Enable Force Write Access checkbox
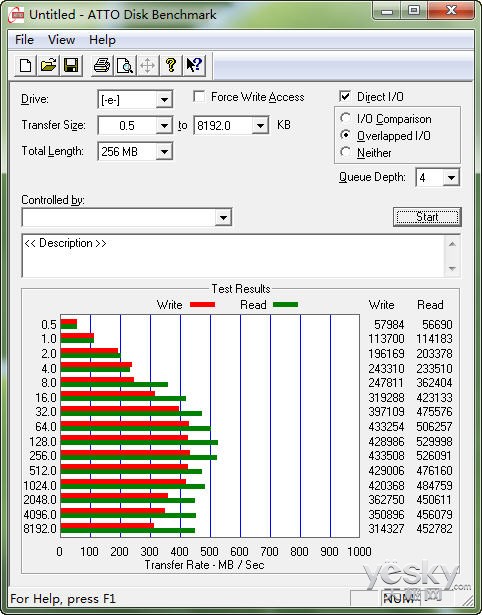This screenshot has height=615, width=482. 199,96
